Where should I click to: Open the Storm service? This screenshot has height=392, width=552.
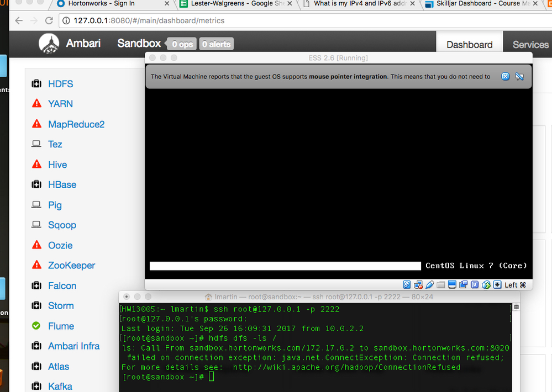coord(61,306)
